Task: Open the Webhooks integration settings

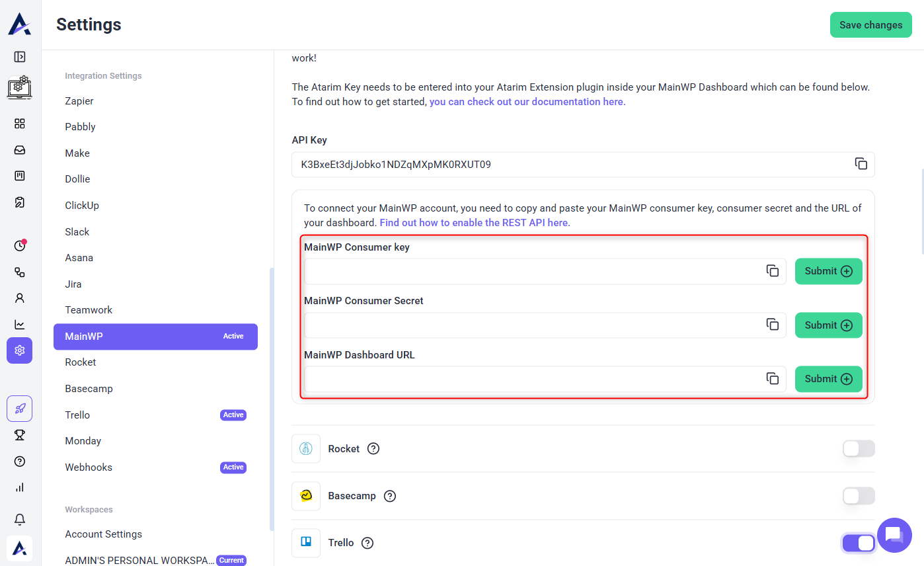Action: (89, 467)
